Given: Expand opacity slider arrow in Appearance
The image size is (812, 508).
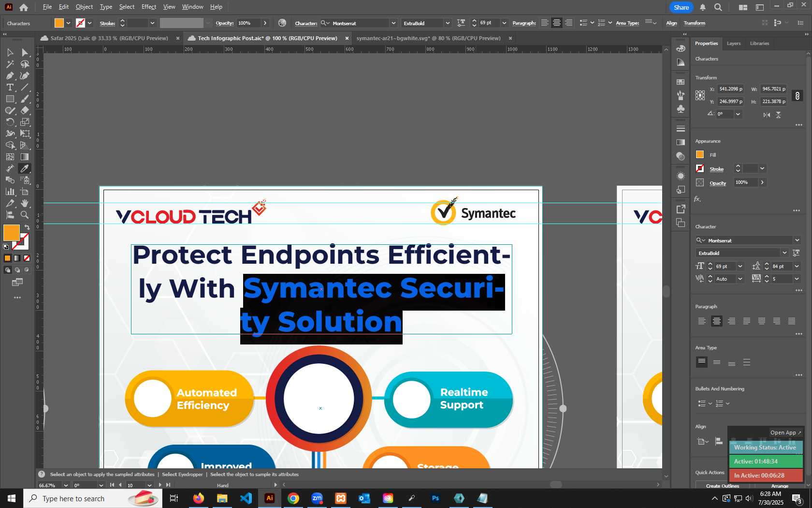Looking at the screenshot, I should coord(762,182).
